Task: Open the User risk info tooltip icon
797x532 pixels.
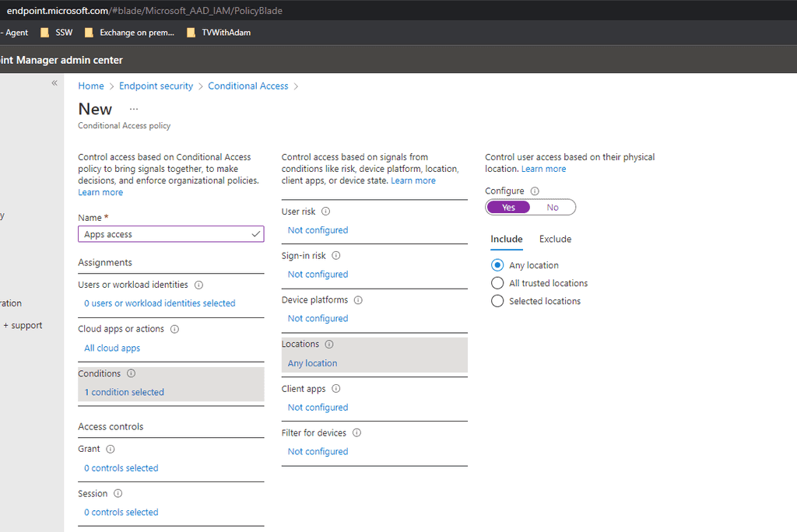Action: [325, 211]
